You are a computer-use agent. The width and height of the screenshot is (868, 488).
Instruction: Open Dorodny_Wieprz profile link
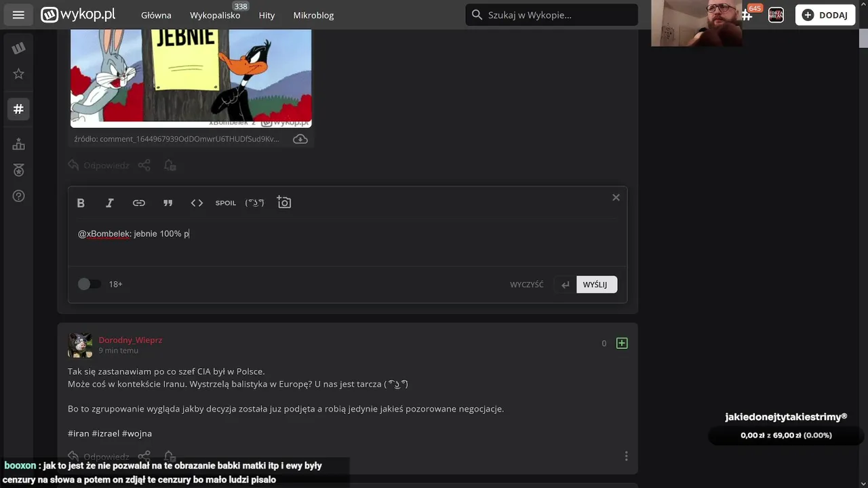point(130,340)
